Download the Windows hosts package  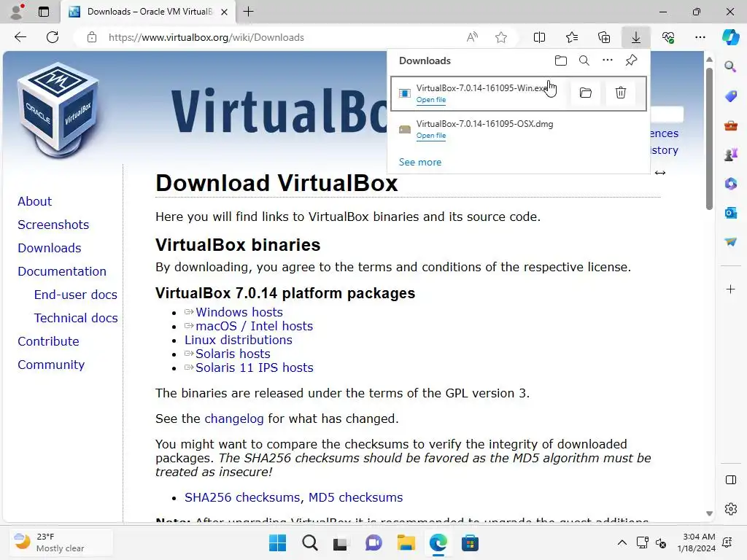[239, 312]
